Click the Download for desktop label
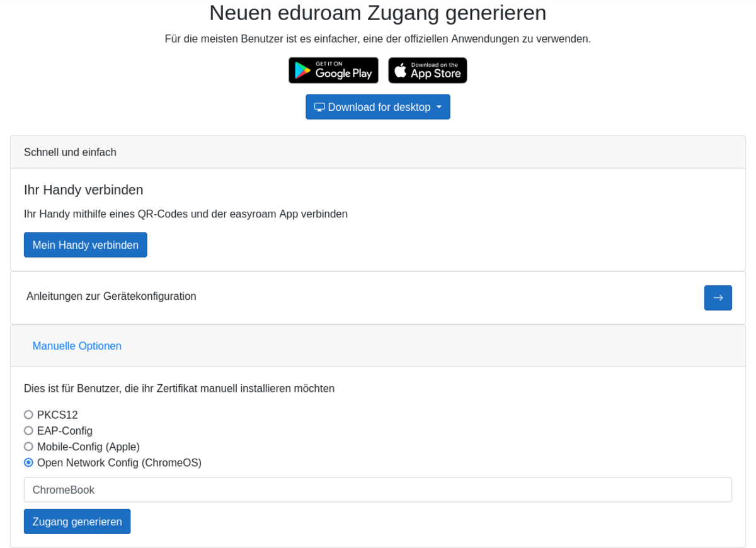The width and height of the screenshot is (756, 548). click(379, 107)
